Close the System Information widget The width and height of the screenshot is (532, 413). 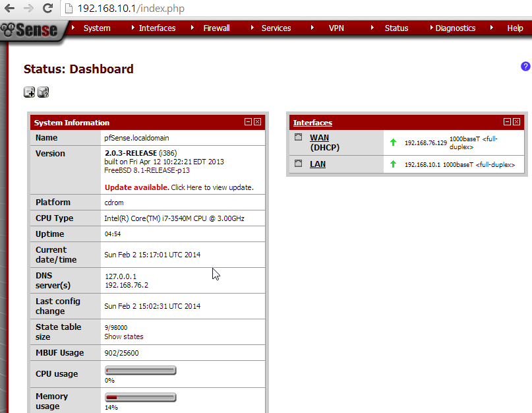(x=258, y=121)
